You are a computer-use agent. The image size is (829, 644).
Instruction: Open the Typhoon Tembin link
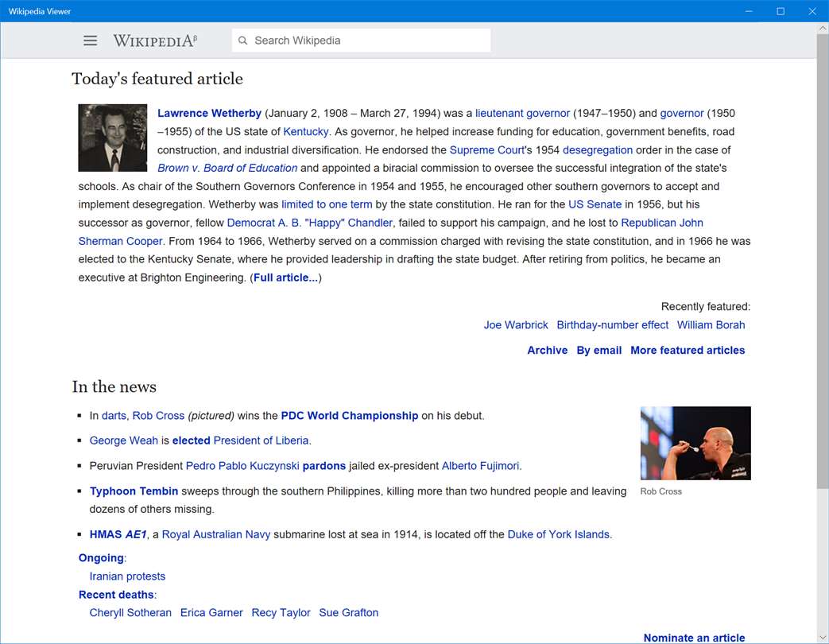[x=134, y=491]
